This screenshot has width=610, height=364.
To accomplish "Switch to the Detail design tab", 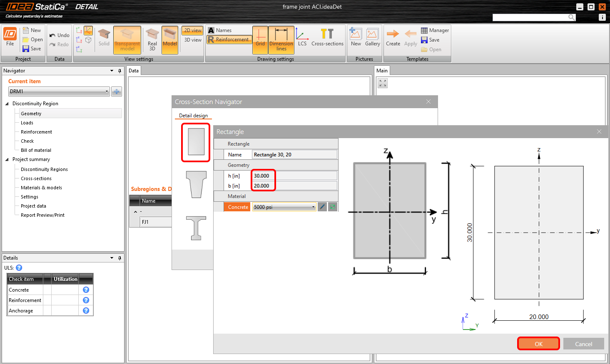I will (x=193, y=116).
